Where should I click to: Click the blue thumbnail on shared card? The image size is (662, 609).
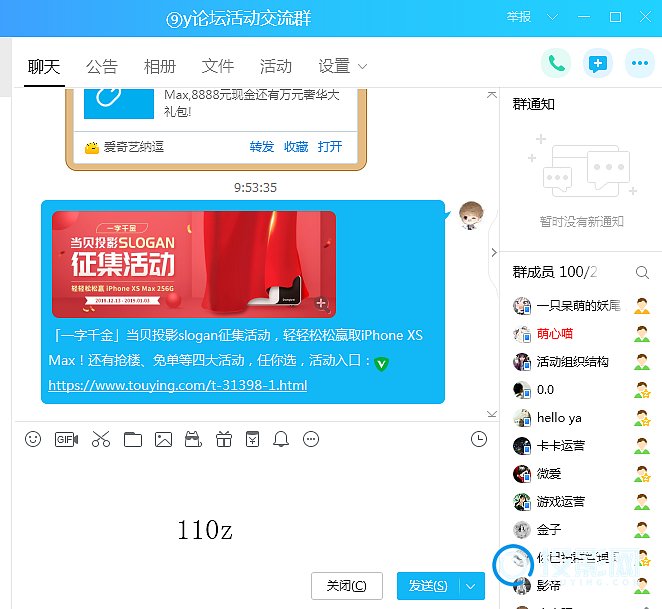(x=119, y=103)
